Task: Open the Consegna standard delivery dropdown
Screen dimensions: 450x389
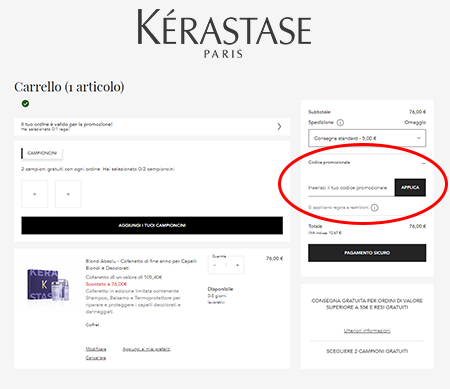Action: (367, 138)
